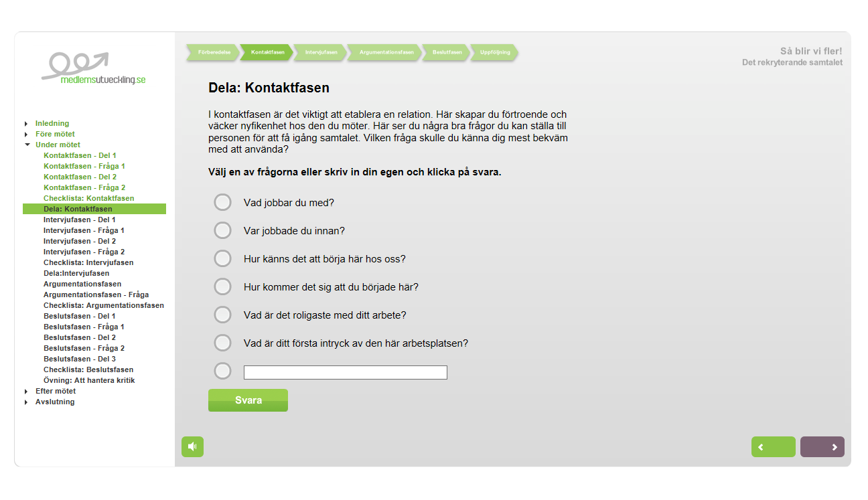Choose 'Vad är det roligaste med ditt arbete?'
This screenshot has width=868, height=500.
tap(222, 315)
